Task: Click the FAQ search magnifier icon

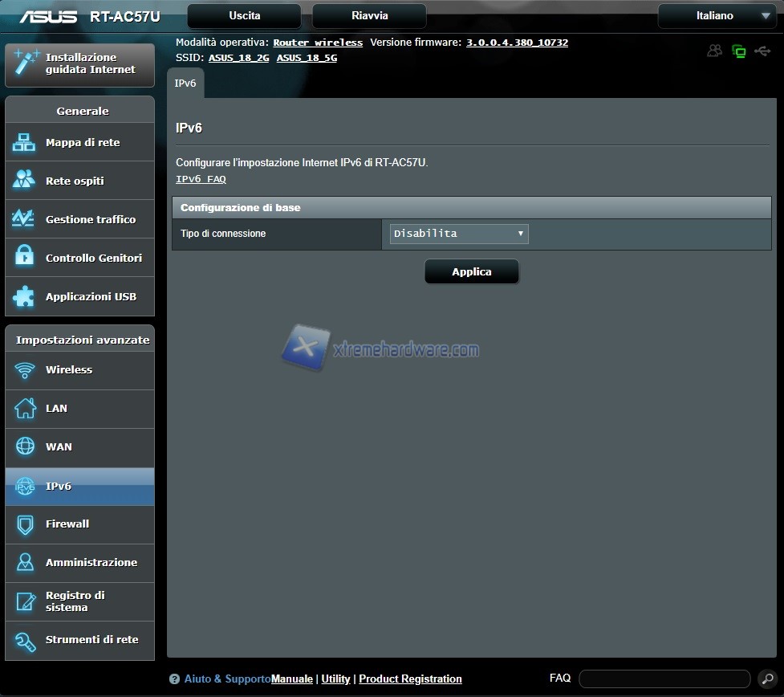Action: click(766, 679)
